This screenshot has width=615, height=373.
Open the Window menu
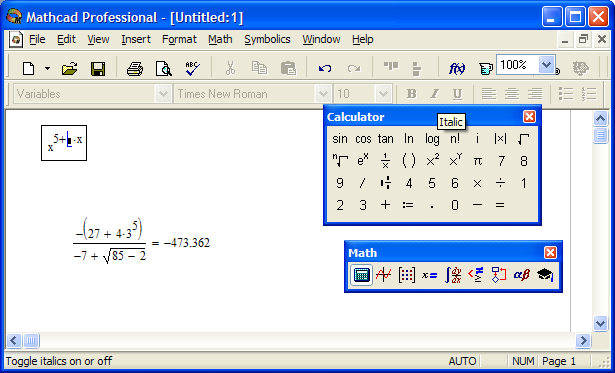click(x=321, y=39)
